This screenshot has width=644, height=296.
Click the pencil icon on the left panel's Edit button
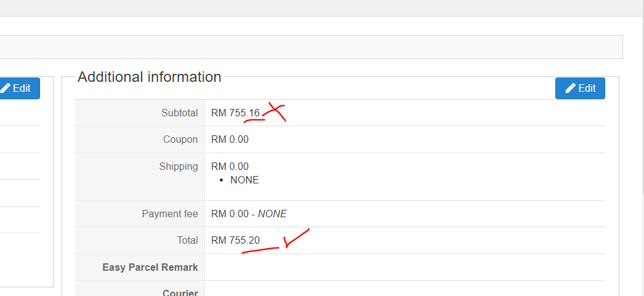6,88
